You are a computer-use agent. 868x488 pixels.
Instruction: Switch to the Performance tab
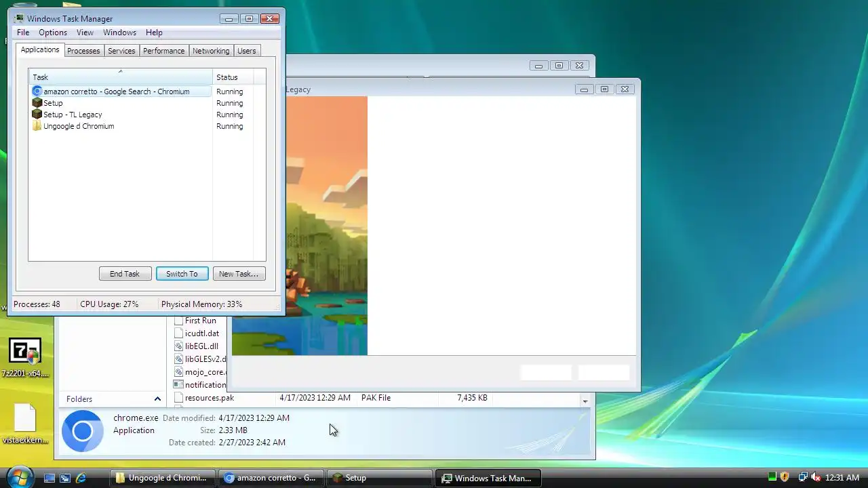(x=163, y=51)
